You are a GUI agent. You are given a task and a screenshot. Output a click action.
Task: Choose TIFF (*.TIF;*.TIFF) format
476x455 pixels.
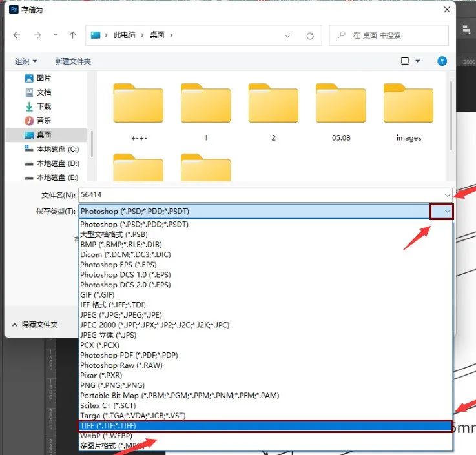click(265, 425)
